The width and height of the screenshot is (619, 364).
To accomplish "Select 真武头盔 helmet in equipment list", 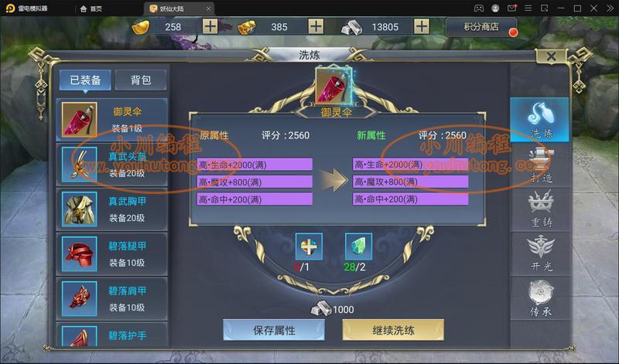I will pos(112,165).
